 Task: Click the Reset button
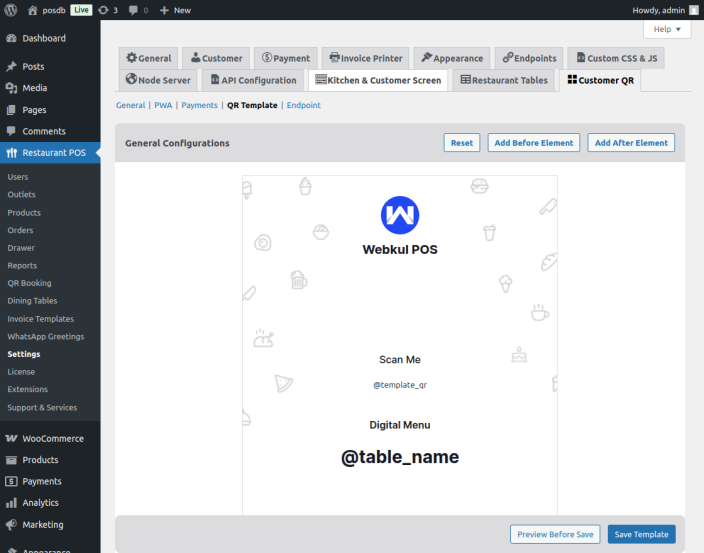462,143
